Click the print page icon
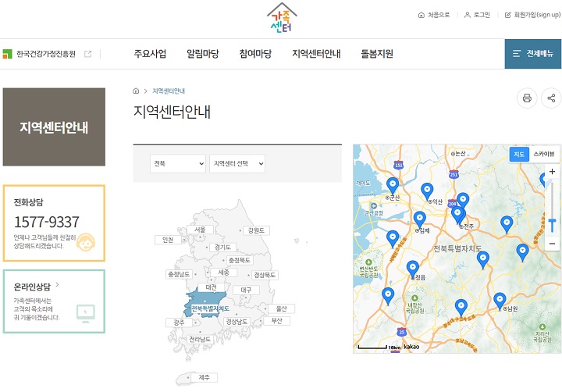Screen dimensions: 562x392 click(527, 98)
